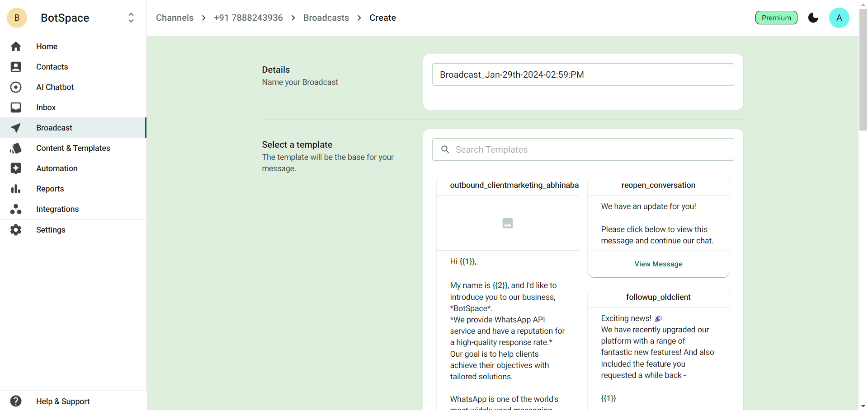Click the BotSpace workspace B avatar
The height and width of the screenshot is (410, 868).
(17, 18)
